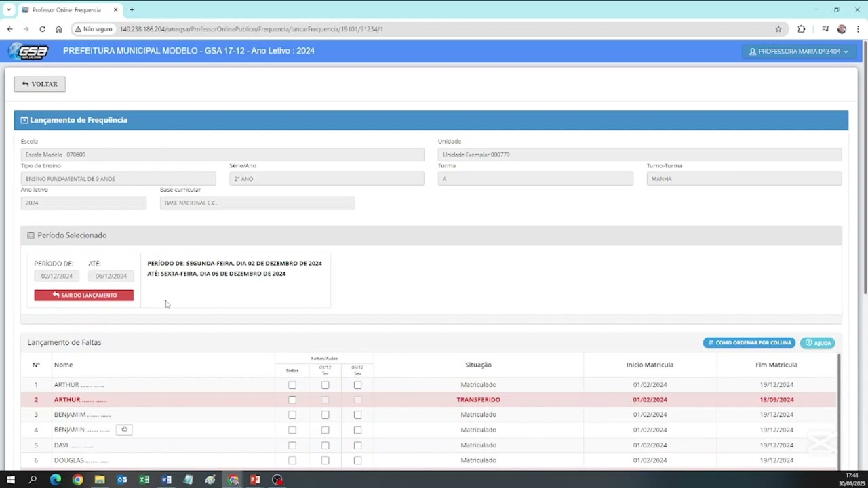Click Base curricular field BASE NACIONAL C.C.

257,203
